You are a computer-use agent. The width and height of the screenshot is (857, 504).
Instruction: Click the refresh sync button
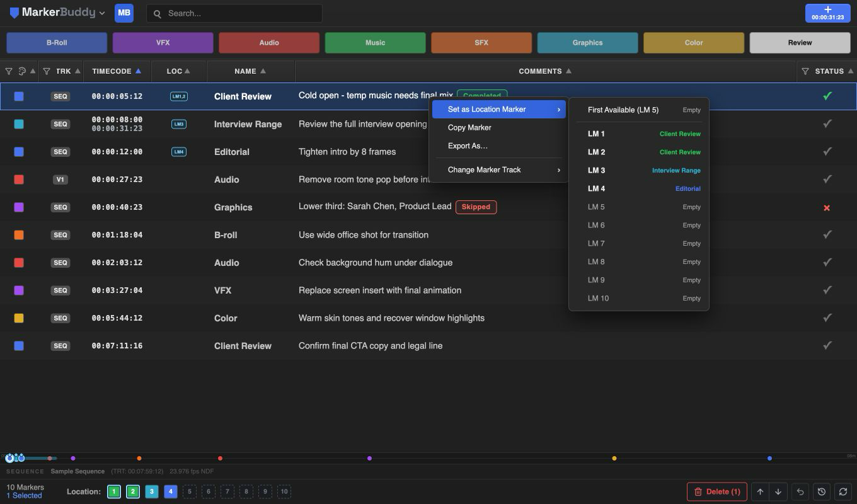843,492
